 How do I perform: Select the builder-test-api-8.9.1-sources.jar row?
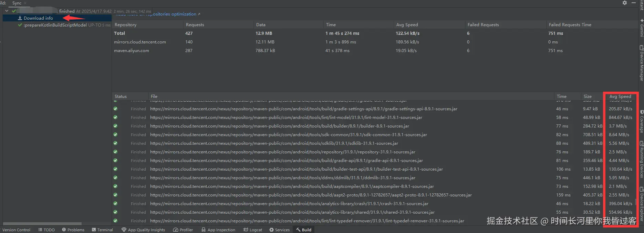pos(375,169)
